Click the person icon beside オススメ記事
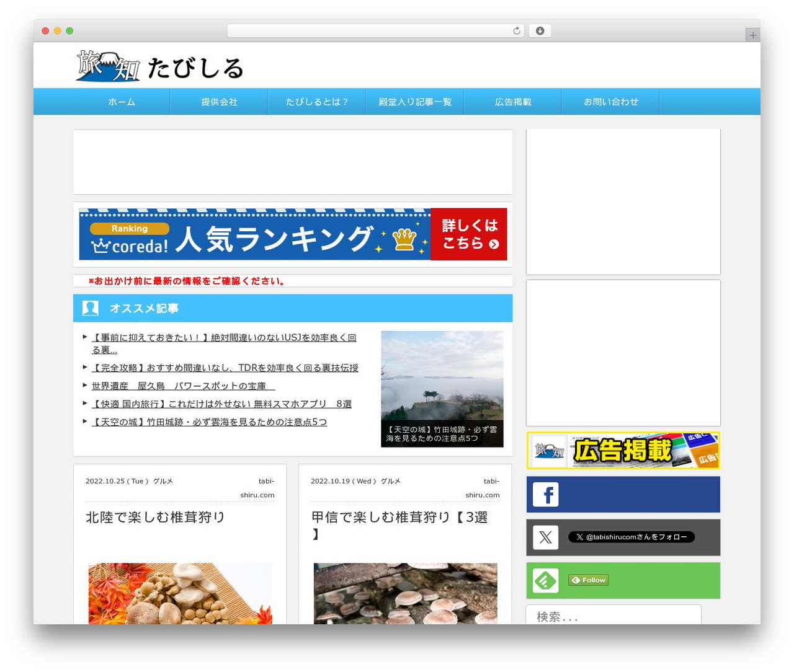Screen dimensions: 794x672 (x=91, y=308)
